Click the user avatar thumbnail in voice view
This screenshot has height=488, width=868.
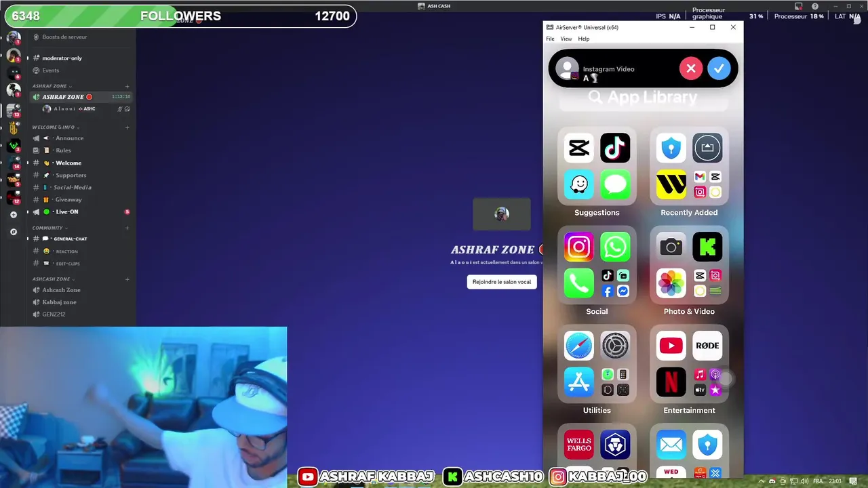tap(502, 214)
